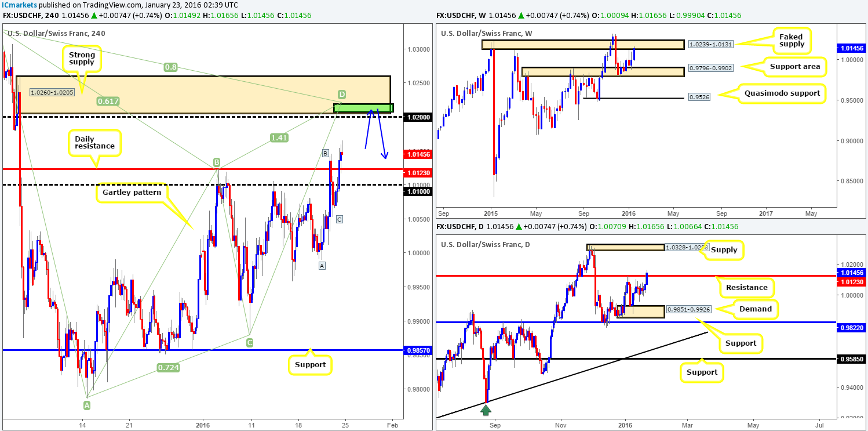Click the 1.41 ratio label
The height and width of the screenshot is (431, 868).
coord(279,137)
